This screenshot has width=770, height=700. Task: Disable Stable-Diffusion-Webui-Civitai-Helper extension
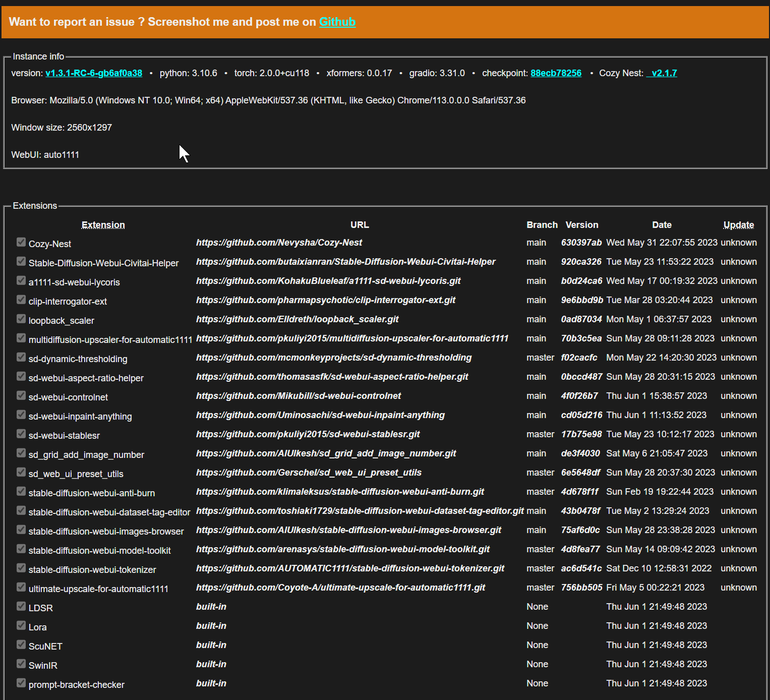point(21,261)
